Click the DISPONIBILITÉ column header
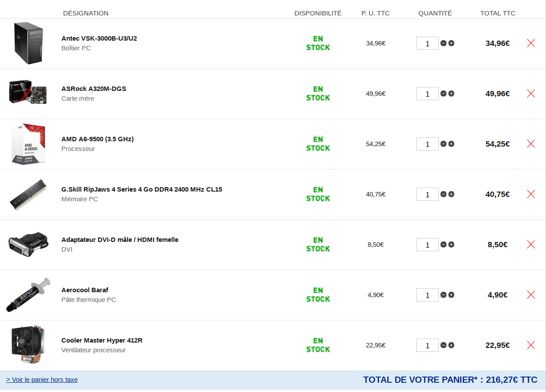Image resolution: width=546 pixels, height=392 pixels. point(318,13)
